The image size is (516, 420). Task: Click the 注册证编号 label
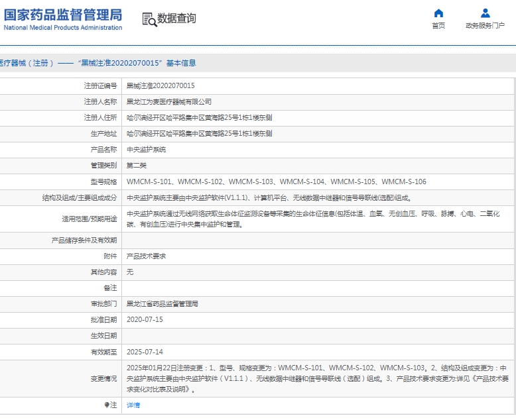click(x=100, y=85)
